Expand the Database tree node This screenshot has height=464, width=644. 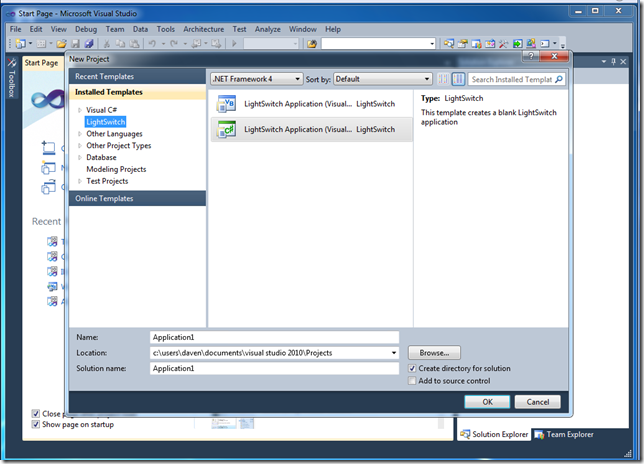point(80,157)
